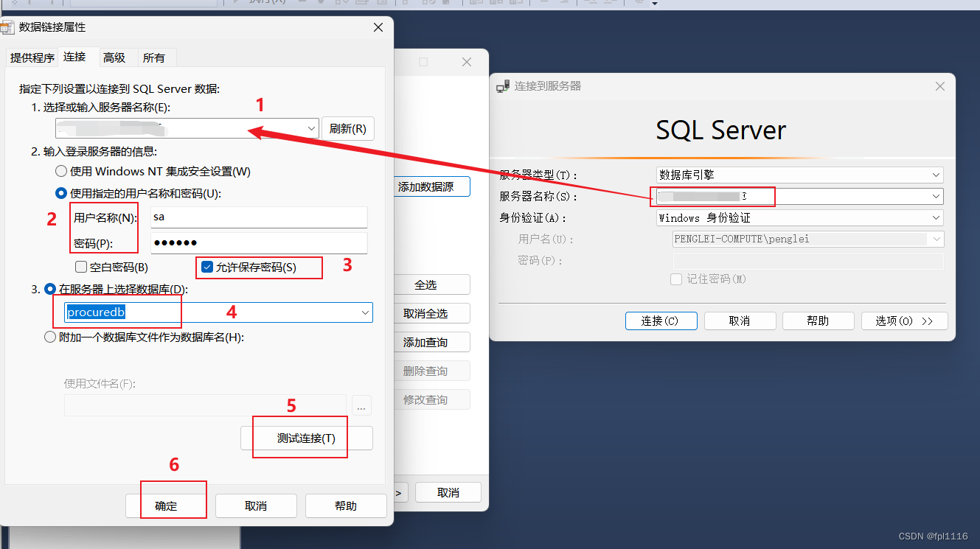This screenshot has width=980, height=549.
Task: Expand the server name dropdown in 数据链接属性
Action: pos(311,128)
